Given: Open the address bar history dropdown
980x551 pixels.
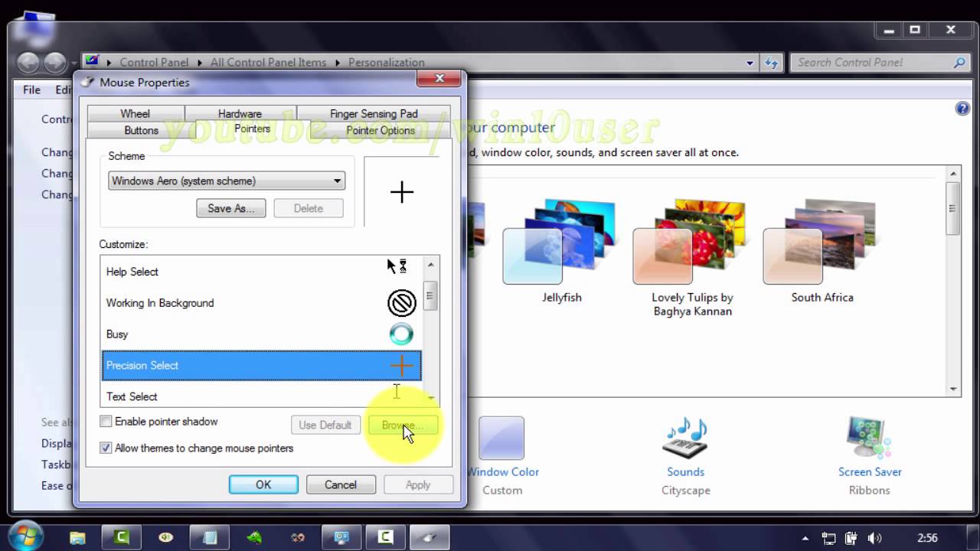Looking at the screenshot, I should coord(750,63).
